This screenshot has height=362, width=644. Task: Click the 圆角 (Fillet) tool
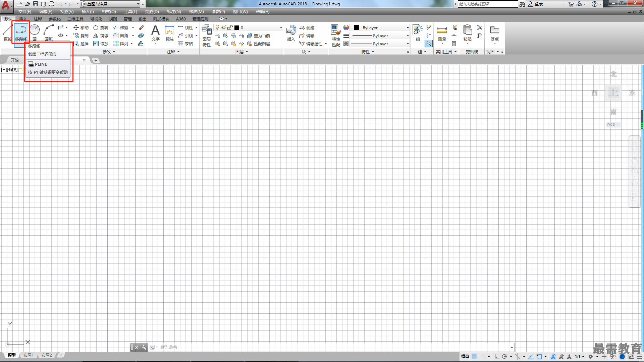(121, 36)
